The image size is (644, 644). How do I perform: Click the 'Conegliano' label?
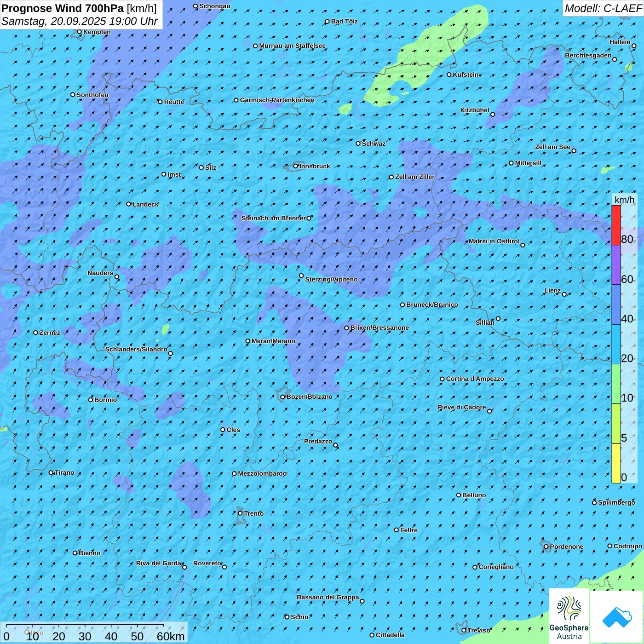(x=496, y=567)
